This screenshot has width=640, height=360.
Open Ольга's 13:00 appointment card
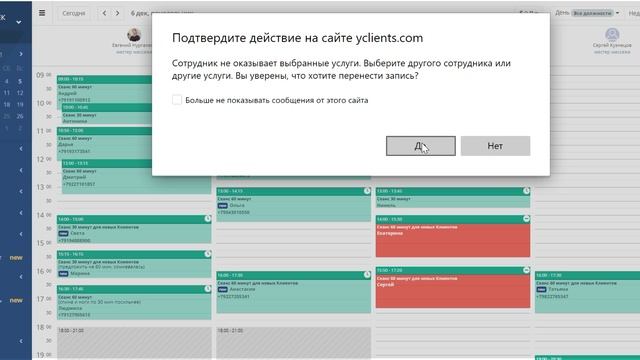click(x=293, y=205)
